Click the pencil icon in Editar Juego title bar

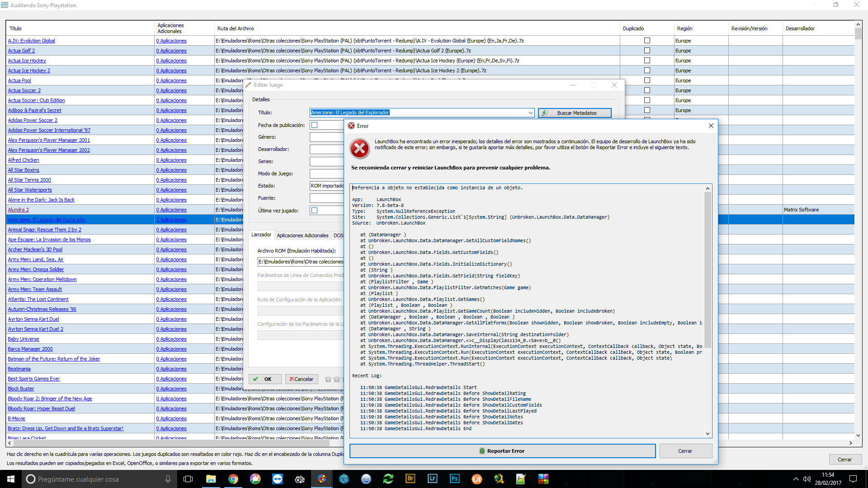click(x=248, y=85)
